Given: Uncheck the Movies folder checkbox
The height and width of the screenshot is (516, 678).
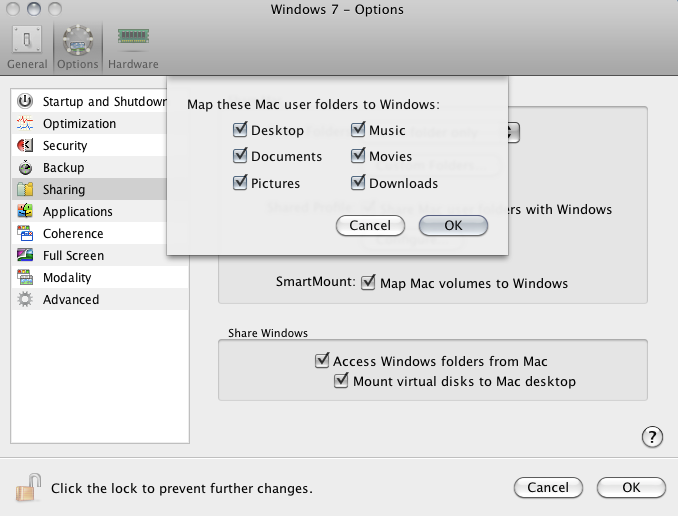Looking at the screenshot, I should pos(358,155).
